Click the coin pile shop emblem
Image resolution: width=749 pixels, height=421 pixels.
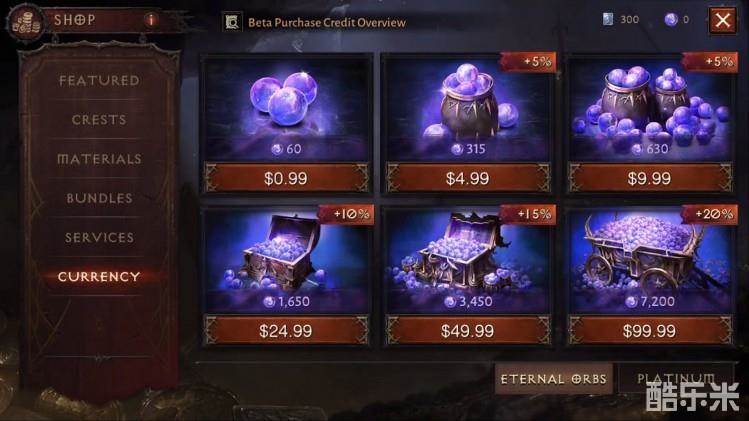pos(25,22)
